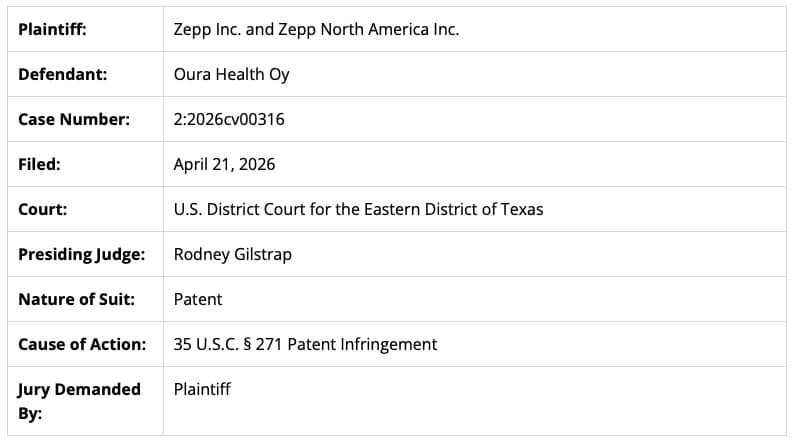Image resolution: width=794 pixels, height=443 pixels.
Task: Select the 'Oura Health Oy' defendant value
Action: coord(231,74)
